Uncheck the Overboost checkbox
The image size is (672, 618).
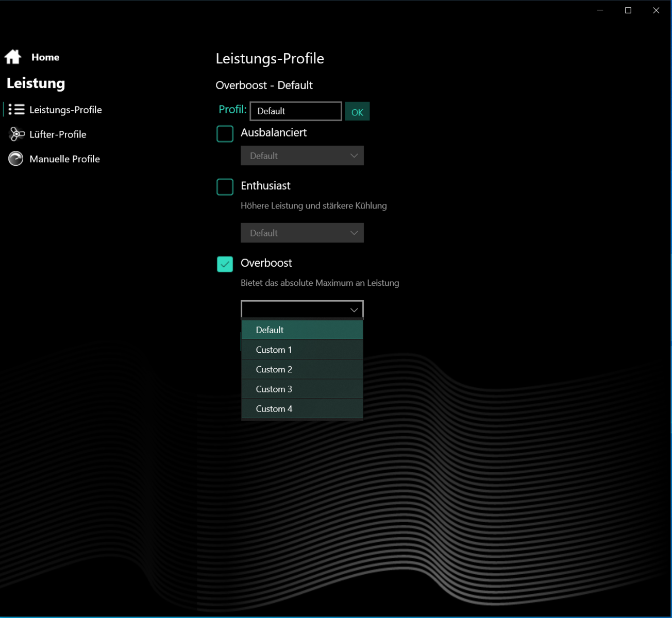(225, 264)
